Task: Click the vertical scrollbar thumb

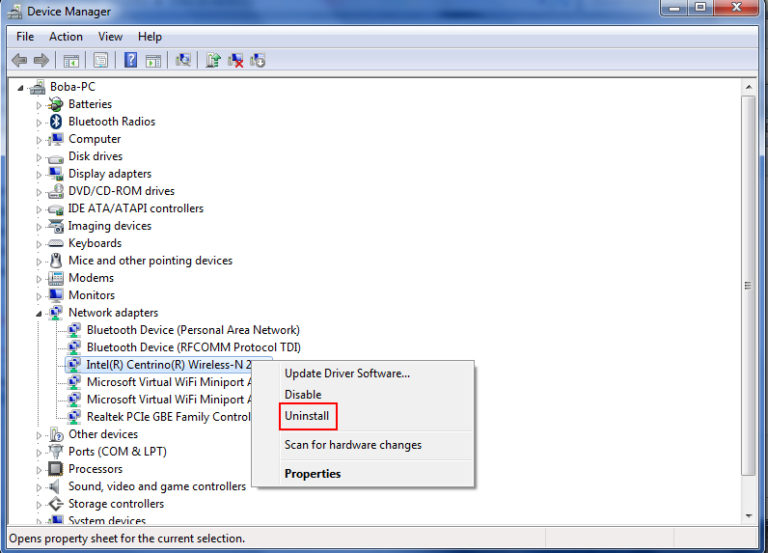Action: (748, 285)
